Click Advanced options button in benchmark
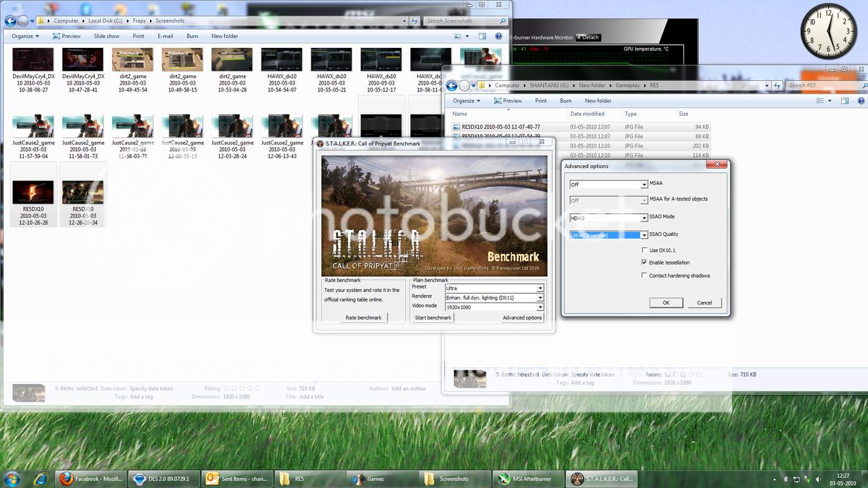Screen dimensions: 868x488 tap(522, 317)
